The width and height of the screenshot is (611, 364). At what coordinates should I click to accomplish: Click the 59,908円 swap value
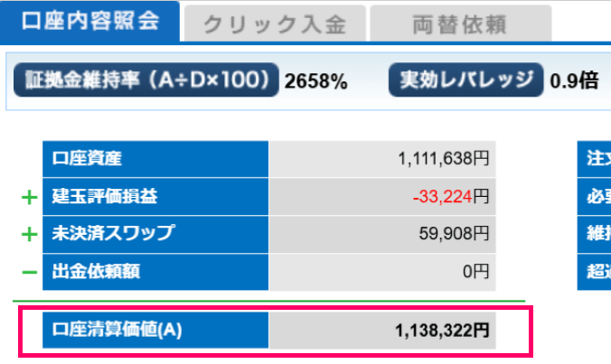pos(454,234)
